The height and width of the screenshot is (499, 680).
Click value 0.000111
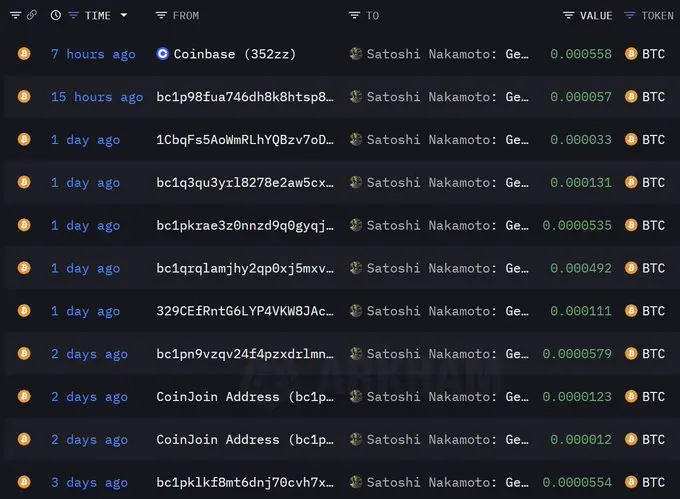pos(581,311)
